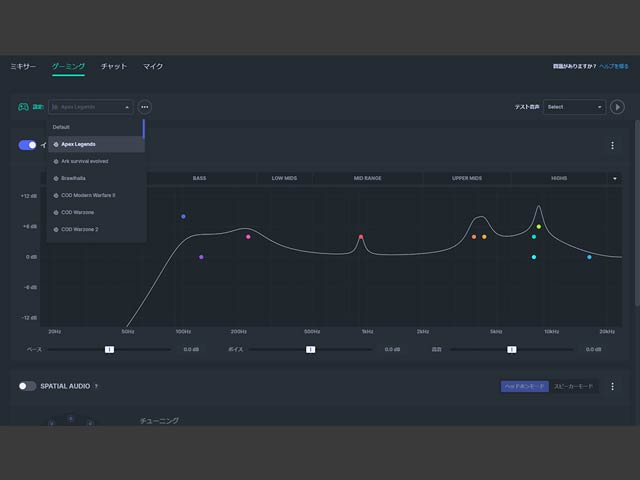Screen dimensions: 640x480
Task: Select the cyan EQ point at 0 dB below the teal one
Action: click(534, 257)
